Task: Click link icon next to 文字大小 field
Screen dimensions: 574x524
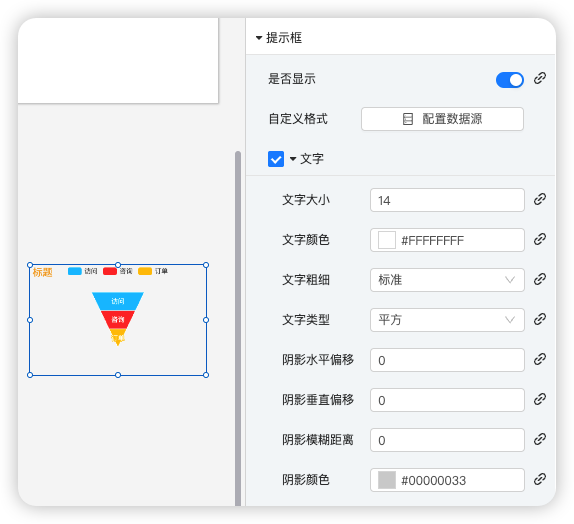Action: tap(540, 199)
